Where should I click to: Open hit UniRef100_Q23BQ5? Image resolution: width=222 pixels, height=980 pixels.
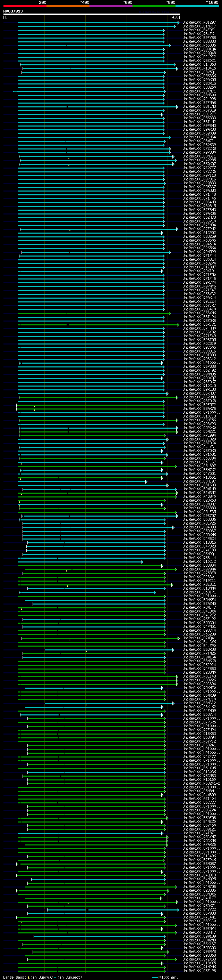click(x=199, y=890)
